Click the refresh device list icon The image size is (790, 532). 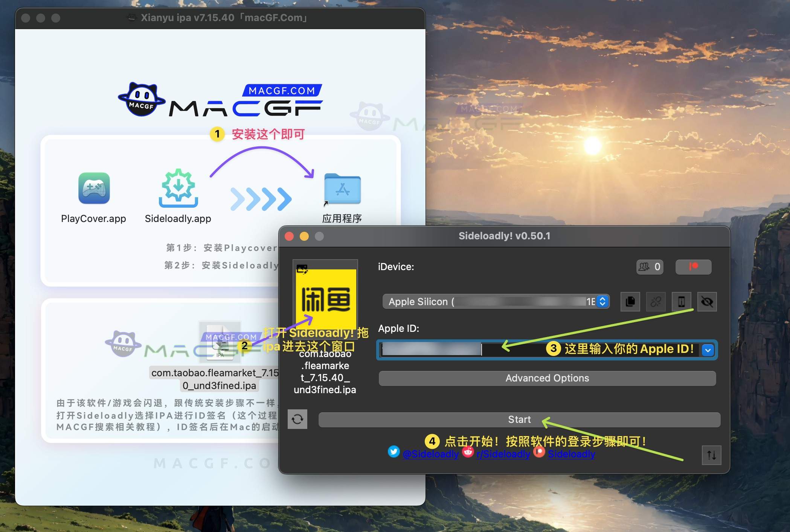297,419
